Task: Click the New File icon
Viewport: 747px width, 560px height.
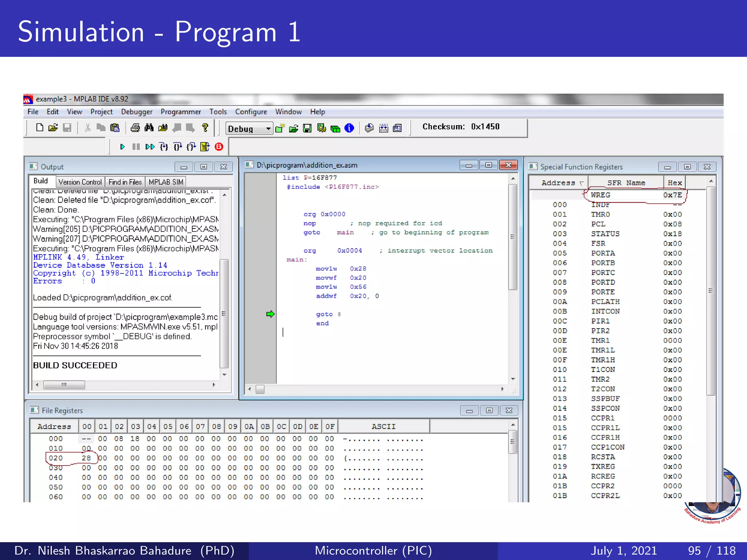Action: click(x=40, y=128)
